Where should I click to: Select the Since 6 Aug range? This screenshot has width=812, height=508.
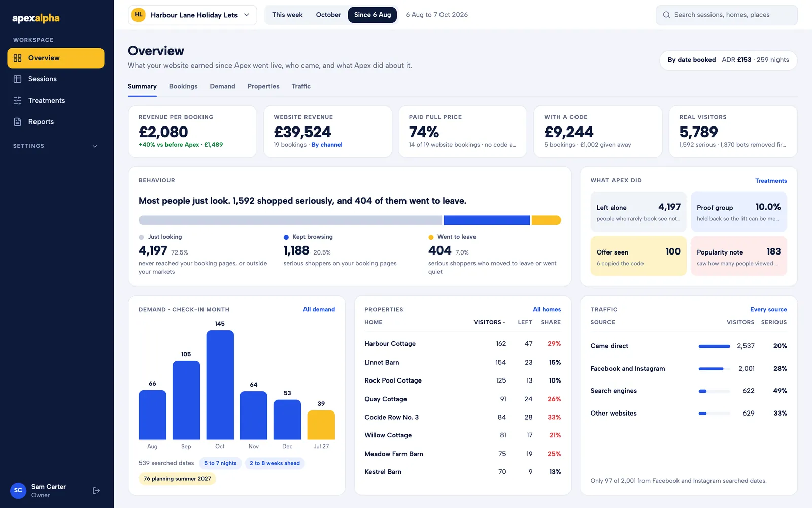pyautogui.click(x=373, y=15)
